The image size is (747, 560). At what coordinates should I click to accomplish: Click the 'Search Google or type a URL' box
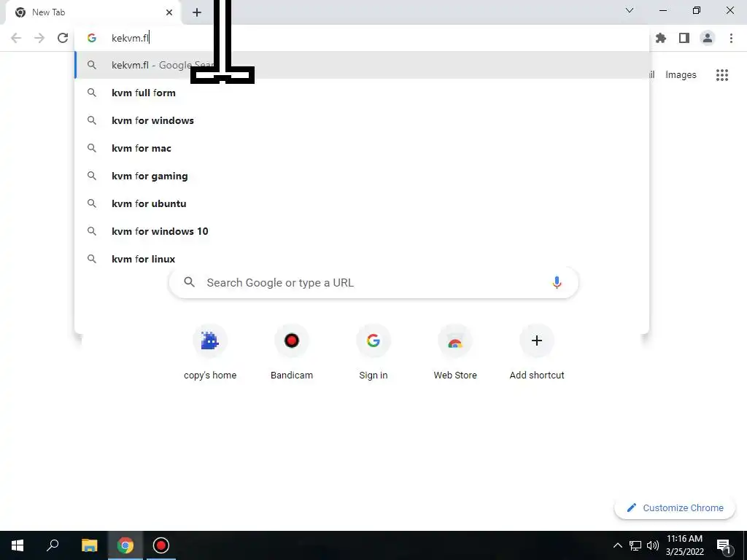[373, 282]
